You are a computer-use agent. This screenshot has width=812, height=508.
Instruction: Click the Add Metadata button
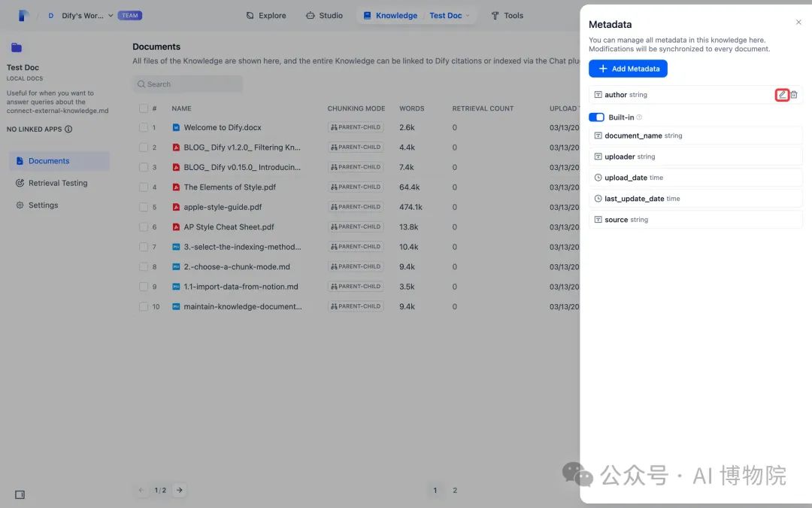click(628, 68)
